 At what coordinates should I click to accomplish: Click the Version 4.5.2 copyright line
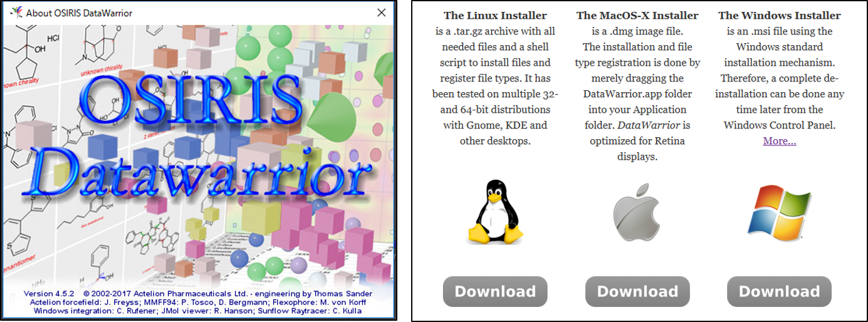(x=197, y=293)
